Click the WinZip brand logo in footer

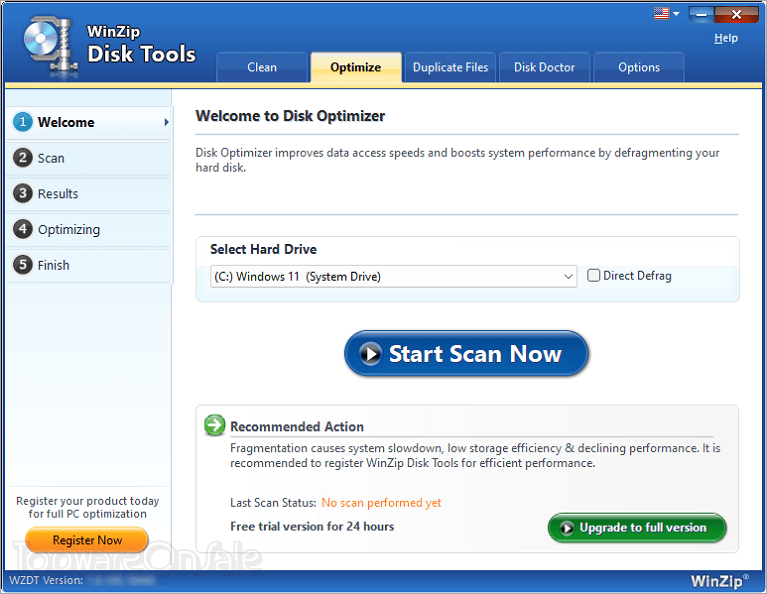point(719,581)
